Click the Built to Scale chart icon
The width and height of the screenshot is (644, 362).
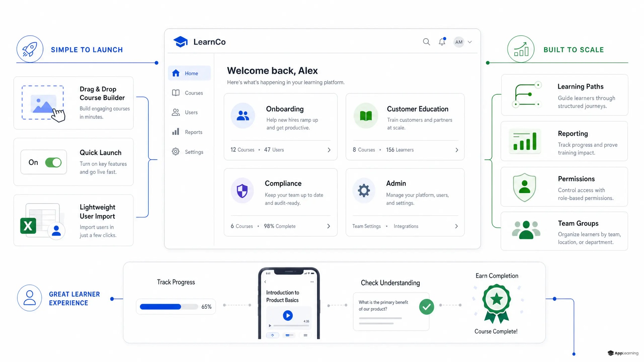pyautogui.click(x=521, y=49)
